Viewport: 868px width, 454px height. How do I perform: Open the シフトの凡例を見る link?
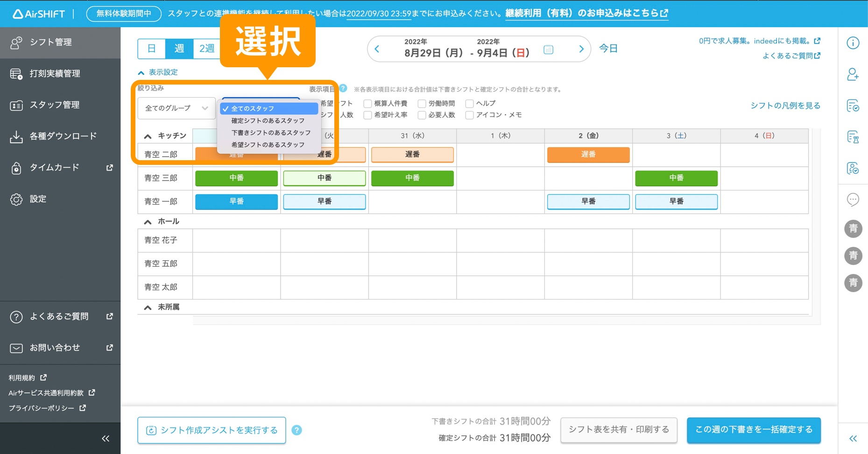click(x=785, y=106)
